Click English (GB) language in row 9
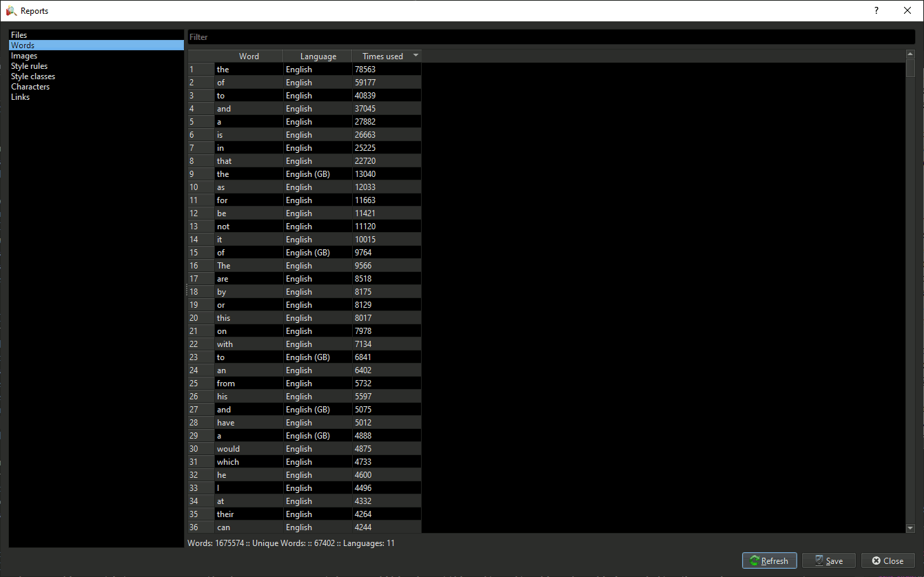The width and height of the screenshot is (924, 577). point(318,174)
